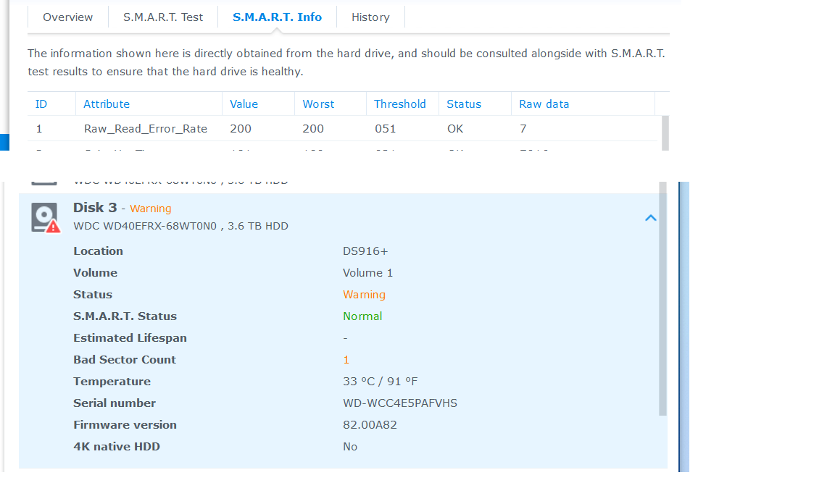
Task: Select the WDC WD40EFRX-68WT0N0 model text
Action: (x=145, y=226)
